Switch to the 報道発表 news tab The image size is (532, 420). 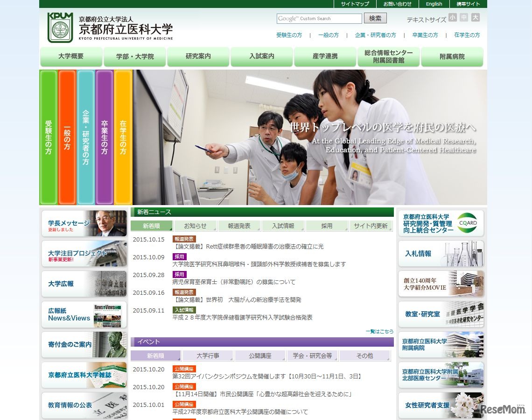click(239, 226)
